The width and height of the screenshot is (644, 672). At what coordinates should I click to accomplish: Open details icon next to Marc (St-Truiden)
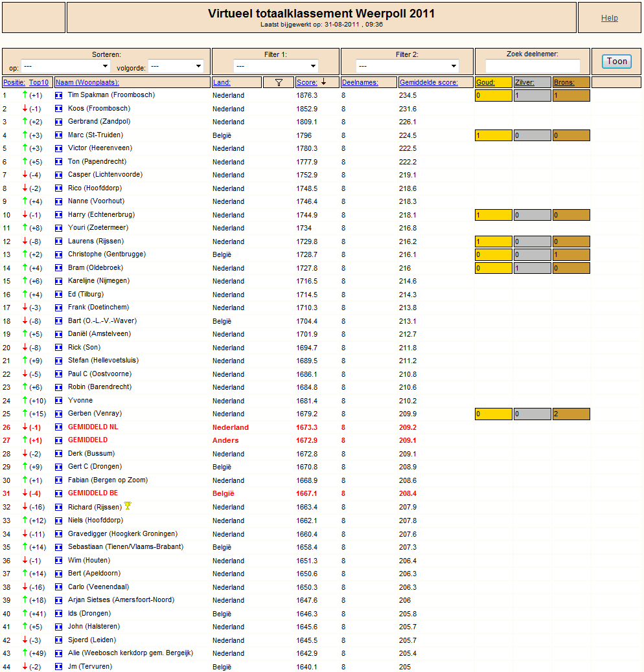(59, 135)
